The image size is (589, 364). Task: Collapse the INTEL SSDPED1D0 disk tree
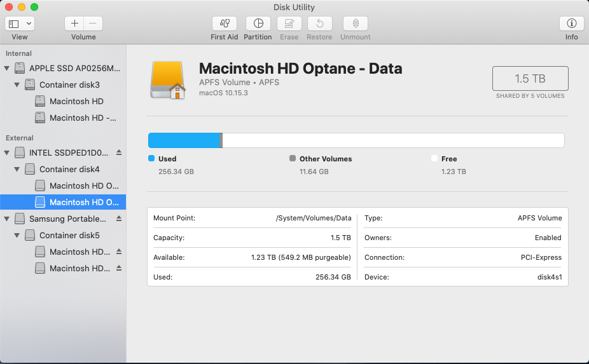[7, 152]
